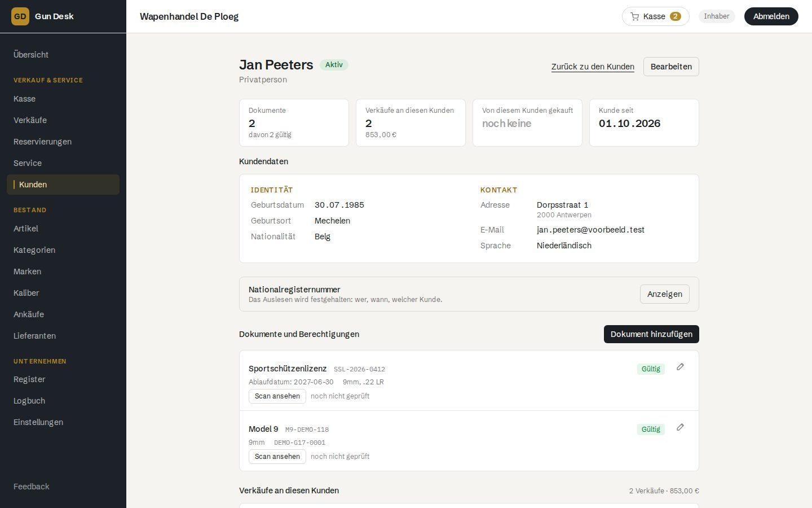Open the Kasse cart icon button
This screenshot has height=508, width=812.
pyautogui.click(x=655, y=16)
